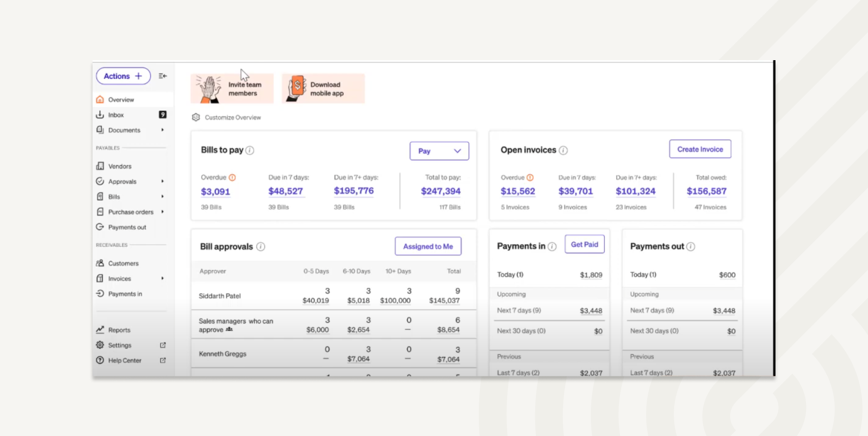Click the $101,324 invoices amount
868x436 pixels.
[636, 191]
